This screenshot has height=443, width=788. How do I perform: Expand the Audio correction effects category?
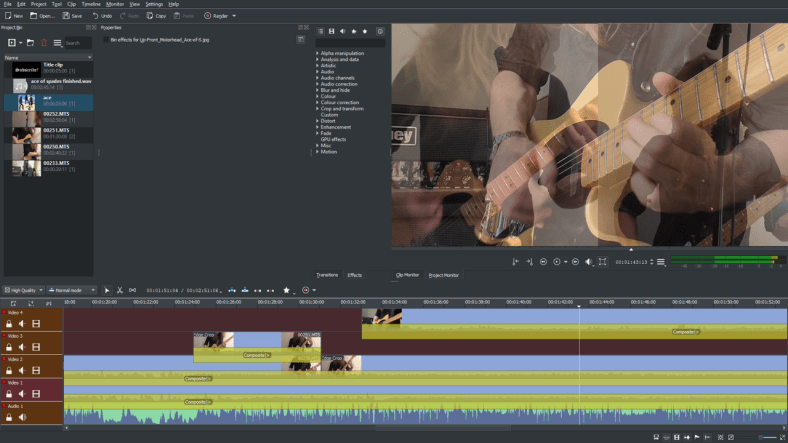pos(317,84)
